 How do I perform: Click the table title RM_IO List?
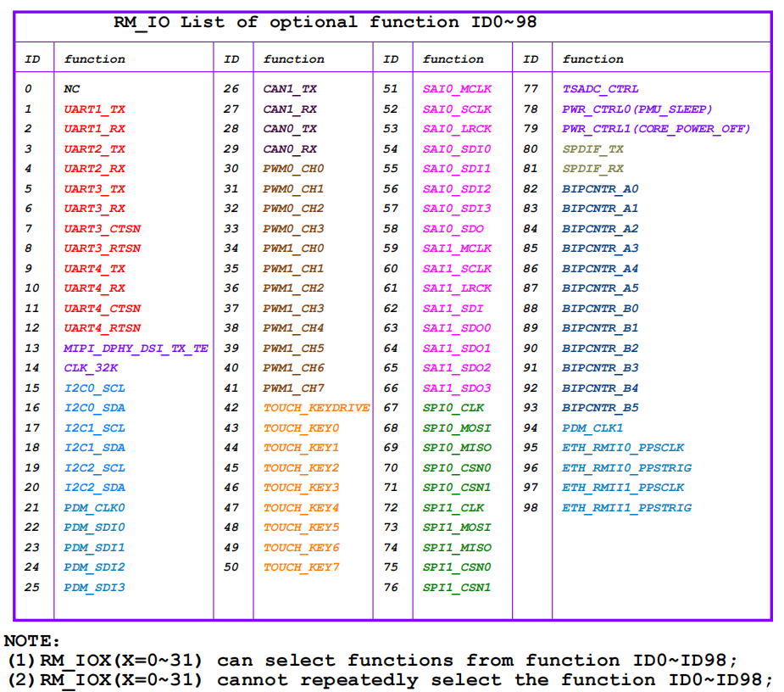(x=325, y=23)
